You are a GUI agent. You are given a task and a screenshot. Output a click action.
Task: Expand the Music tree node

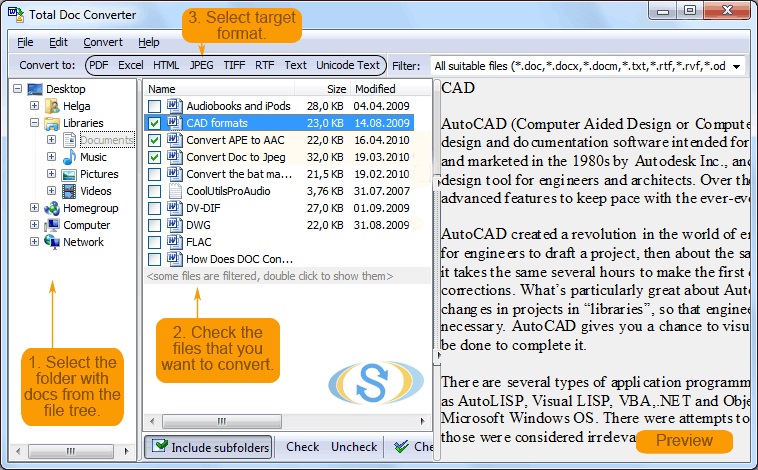coord(51,157)
